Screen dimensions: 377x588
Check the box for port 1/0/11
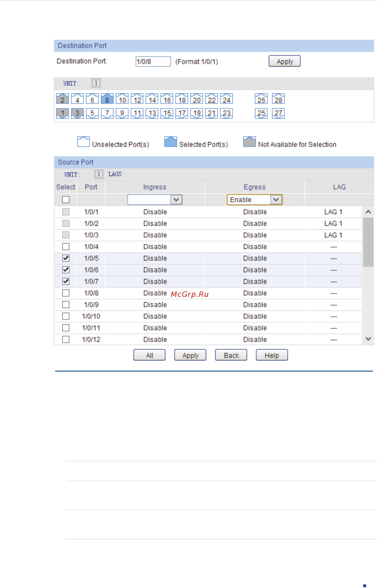coord(66,328)
